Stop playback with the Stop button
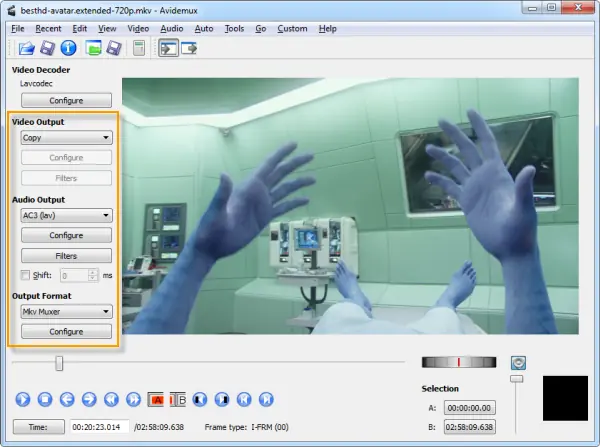The height and width of the screenshot is (447, 600). [x=45, y=400]
